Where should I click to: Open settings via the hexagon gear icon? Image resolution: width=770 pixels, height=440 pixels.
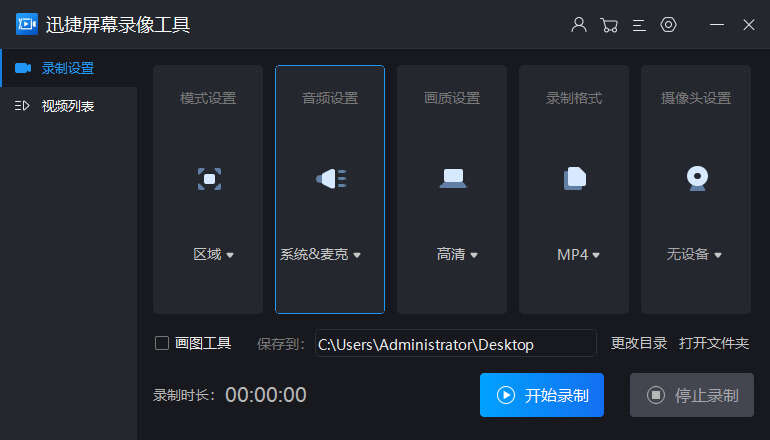pos(668,25)
